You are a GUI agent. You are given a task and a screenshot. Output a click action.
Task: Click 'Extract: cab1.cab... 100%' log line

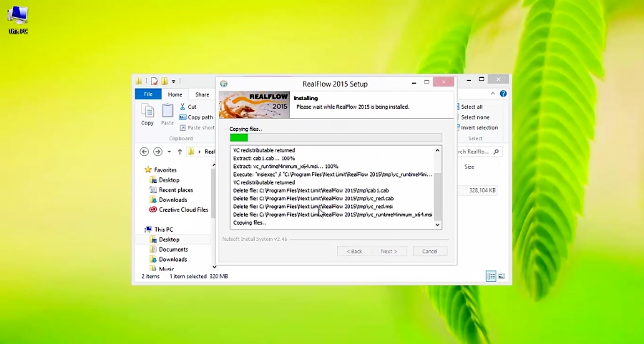coord(263,159)
